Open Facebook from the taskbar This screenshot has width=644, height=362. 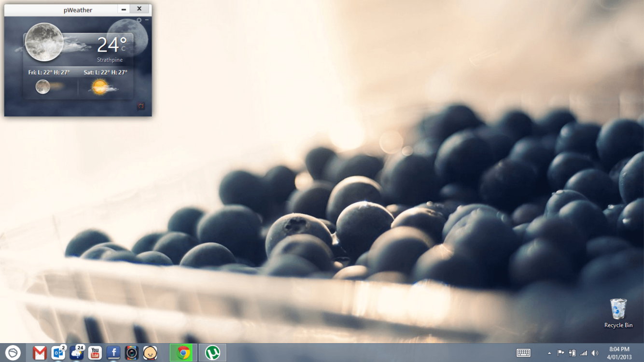(x=113, y=353)
